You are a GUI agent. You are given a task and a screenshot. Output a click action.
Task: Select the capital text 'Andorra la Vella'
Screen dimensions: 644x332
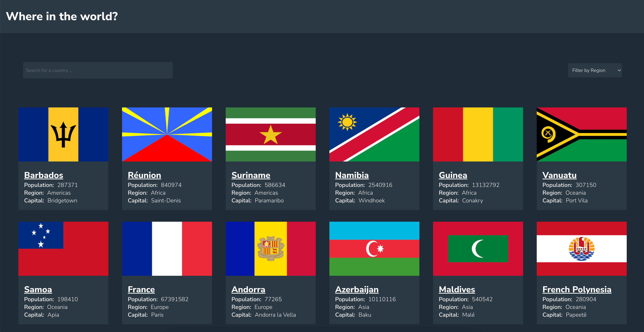tap(275, 315)
